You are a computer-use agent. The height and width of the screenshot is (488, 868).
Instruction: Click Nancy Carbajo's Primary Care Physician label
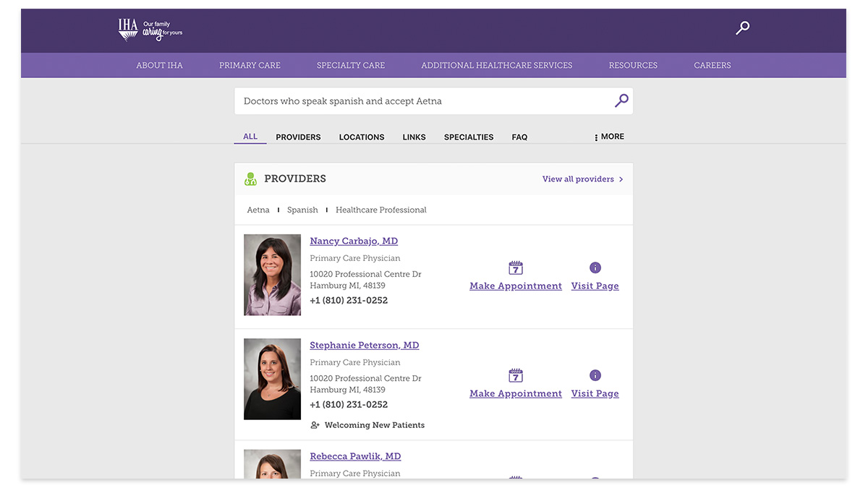pyautogui.click(x=355, y=258)
